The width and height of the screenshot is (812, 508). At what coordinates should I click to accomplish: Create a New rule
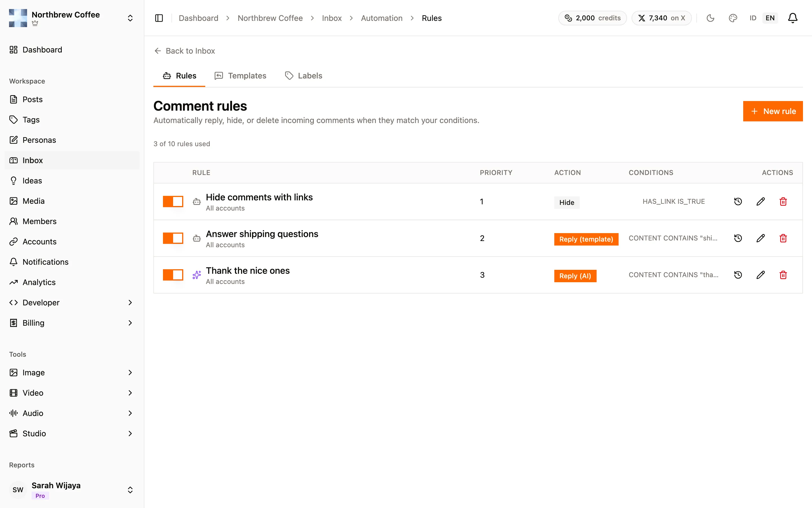point(773,111)
